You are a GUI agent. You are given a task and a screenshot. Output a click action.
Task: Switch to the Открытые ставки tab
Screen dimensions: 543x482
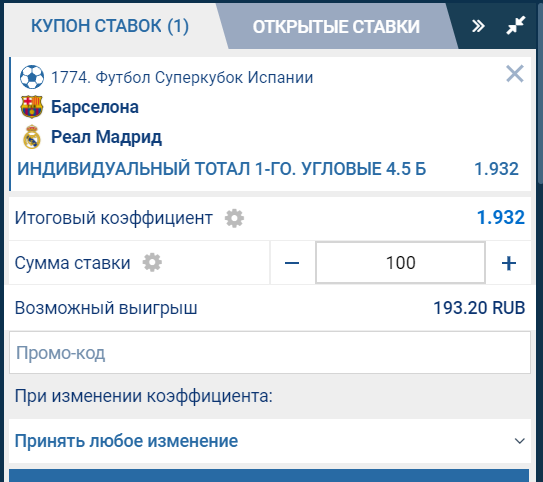pos(336,27)
